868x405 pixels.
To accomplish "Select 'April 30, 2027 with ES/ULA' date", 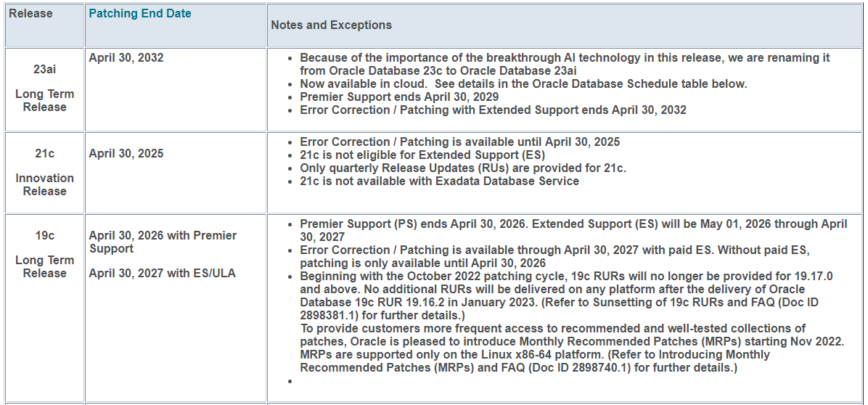I will coord(162,274).
